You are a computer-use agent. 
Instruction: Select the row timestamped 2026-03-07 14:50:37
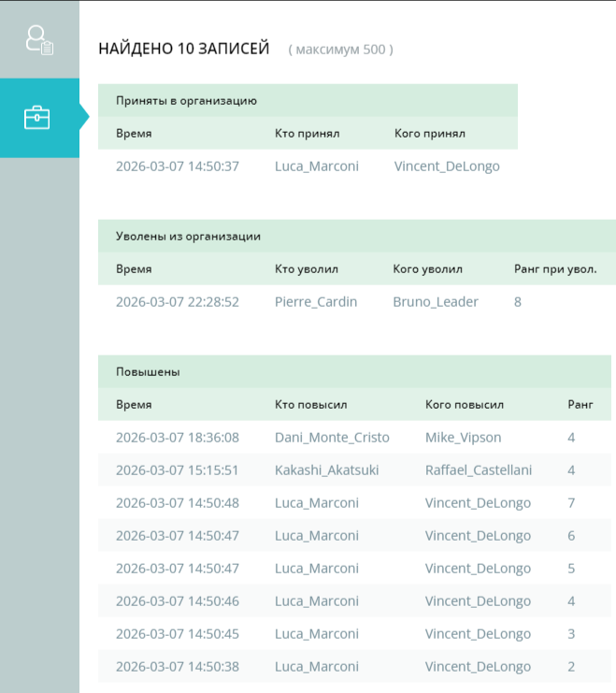click(178, 166)
